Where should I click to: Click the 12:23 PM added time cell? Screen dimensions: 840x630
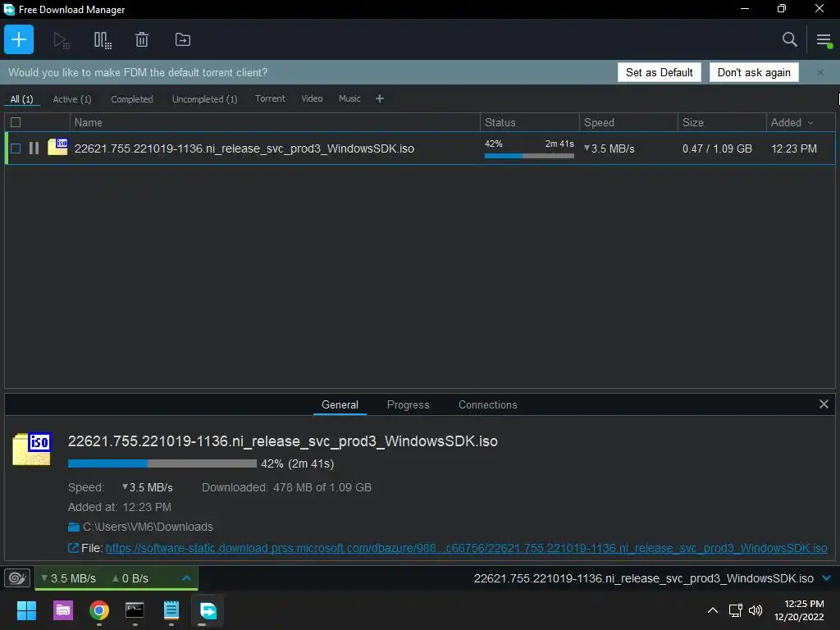pyautogui.click(x=794, y=148)
